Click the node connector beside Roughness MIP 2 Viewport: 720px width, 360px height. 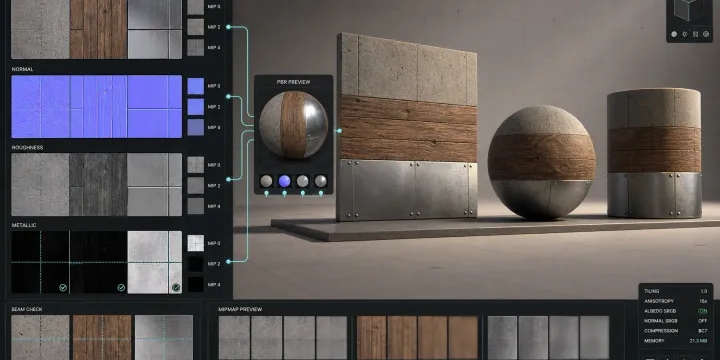[x=228, y=179]
